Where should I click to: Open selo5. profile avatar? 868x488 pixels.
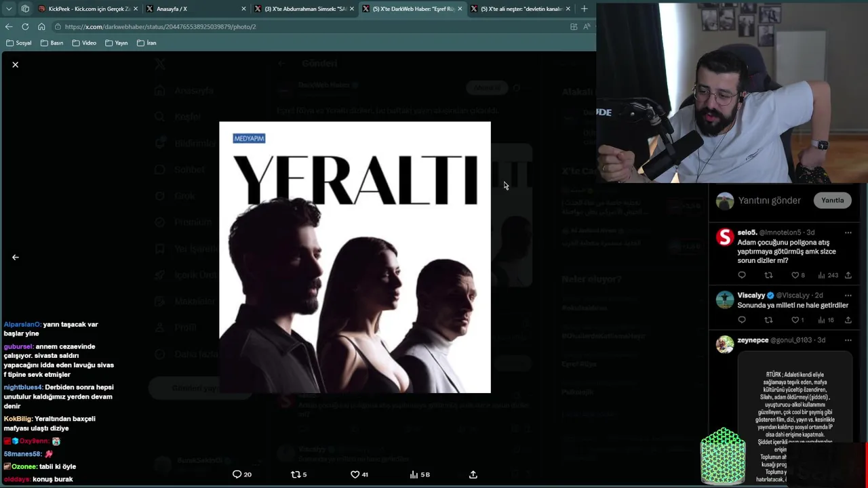725,237
